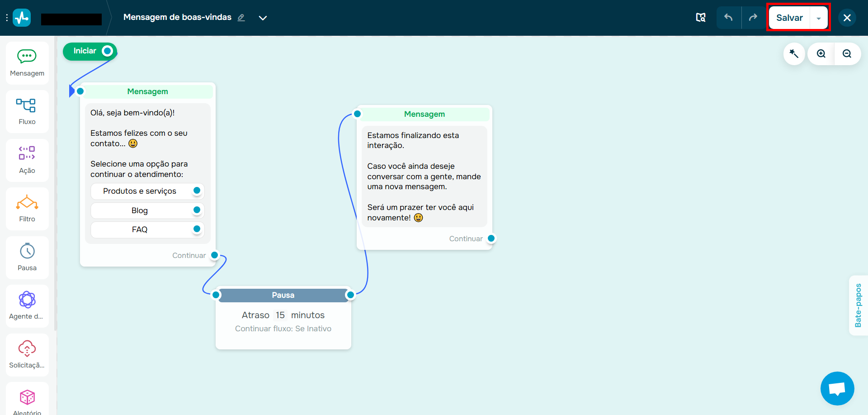The height and width of the screenshot is (415, 868).
Task: Rename the flow using the pencil icon
Action: pos(241,17)
